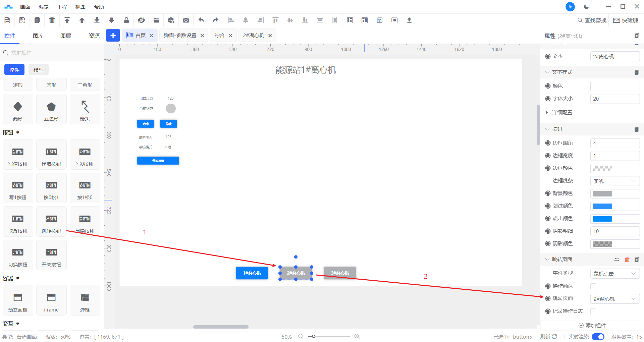The width and height of the screenshot is (644, 342).
Task: Click the red delete icon in 跳转页面 section
Action: (x=627, y=260)
